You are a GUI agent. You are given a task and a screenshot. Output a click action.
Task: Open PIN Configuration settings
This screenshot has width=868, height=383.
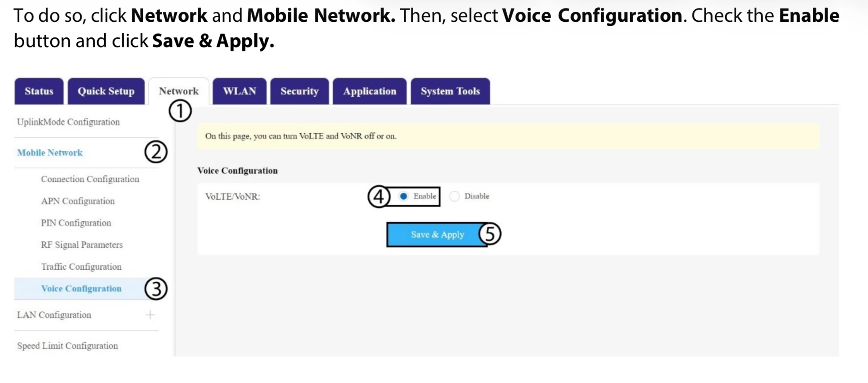coord(76,223)
